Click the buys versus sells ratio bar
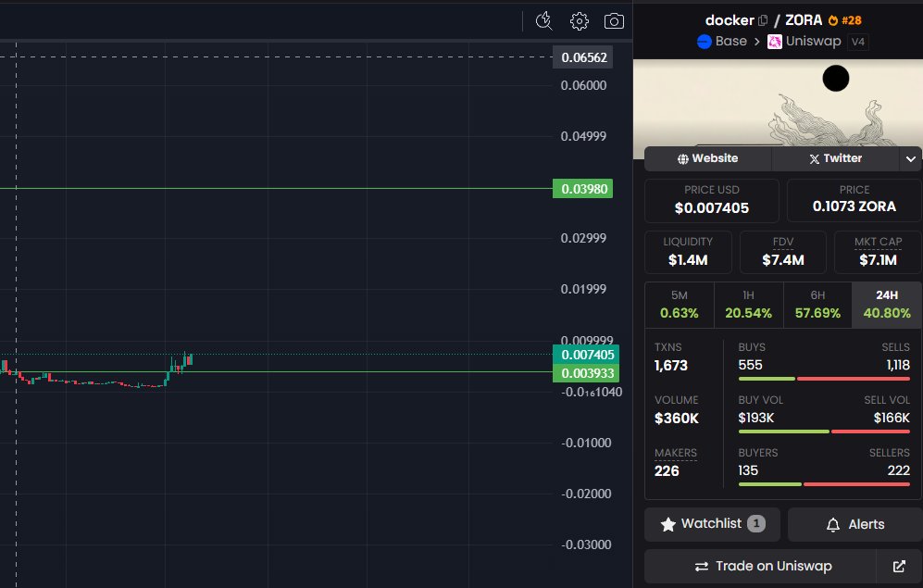923x588 pixels. [824, 379]
